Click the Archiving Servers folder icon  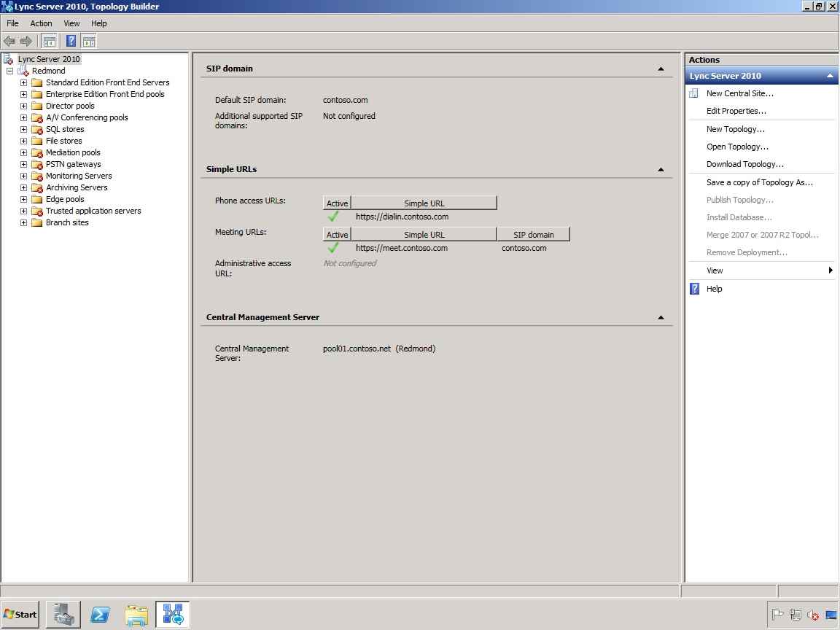tap(37, 188)
